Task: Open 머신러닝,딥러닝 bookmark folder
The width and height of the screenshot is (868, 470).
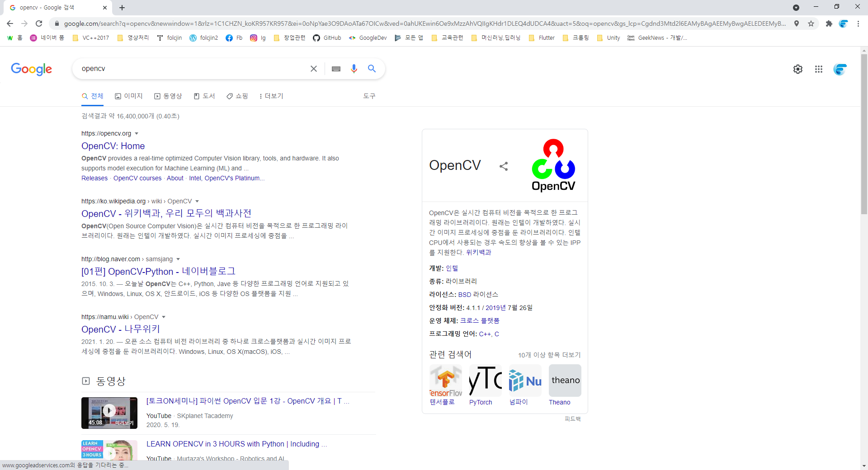Action: click(x=496, y=38)
